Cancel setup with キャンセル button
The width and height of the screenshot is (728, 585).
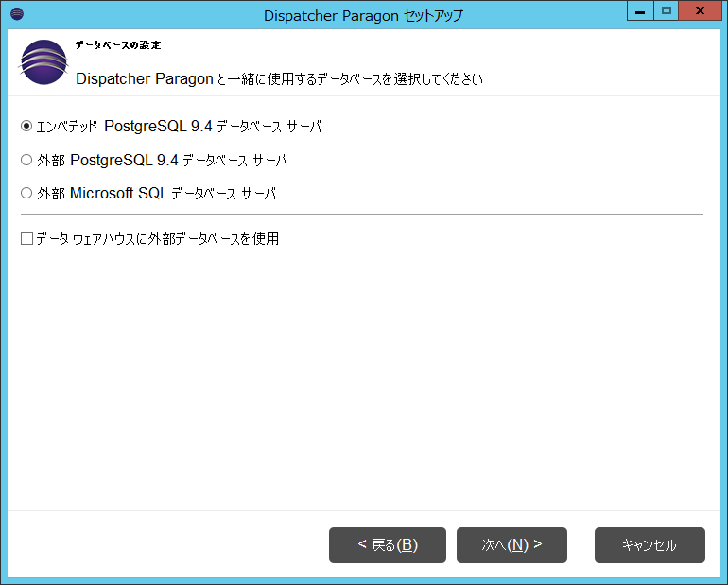[x=650, y=545]
